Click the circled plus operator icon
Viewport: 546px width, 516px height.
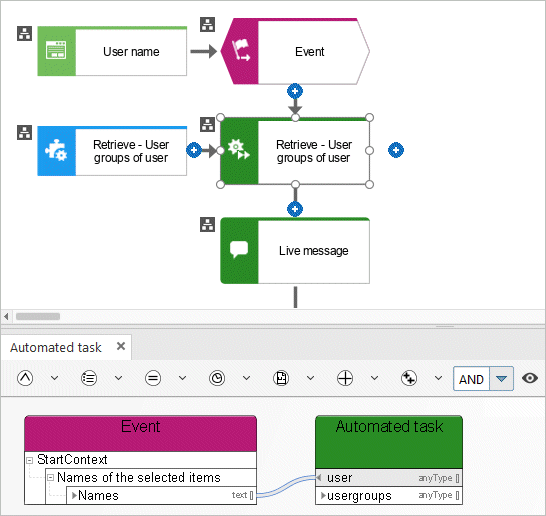coord(345,378)
